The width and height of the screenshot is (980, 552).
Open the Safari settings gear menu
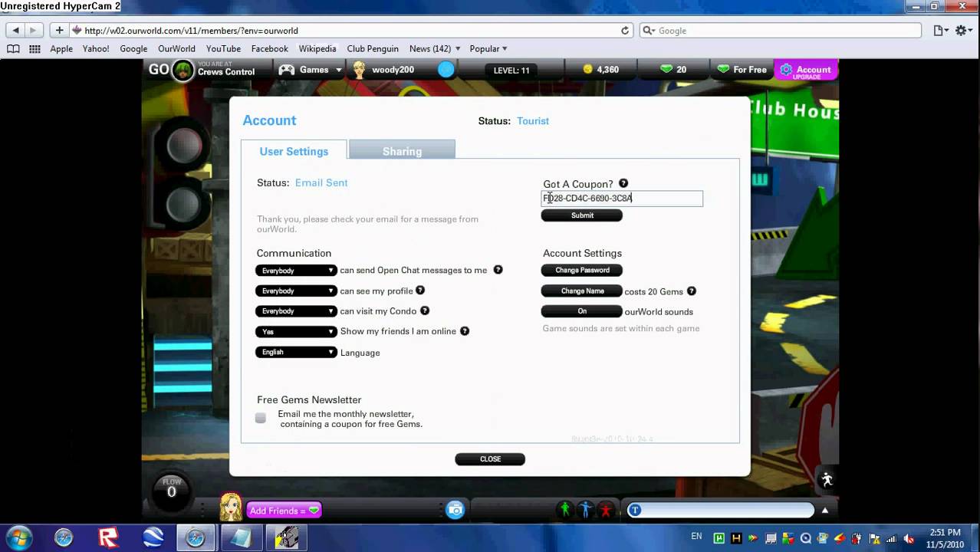962,31
